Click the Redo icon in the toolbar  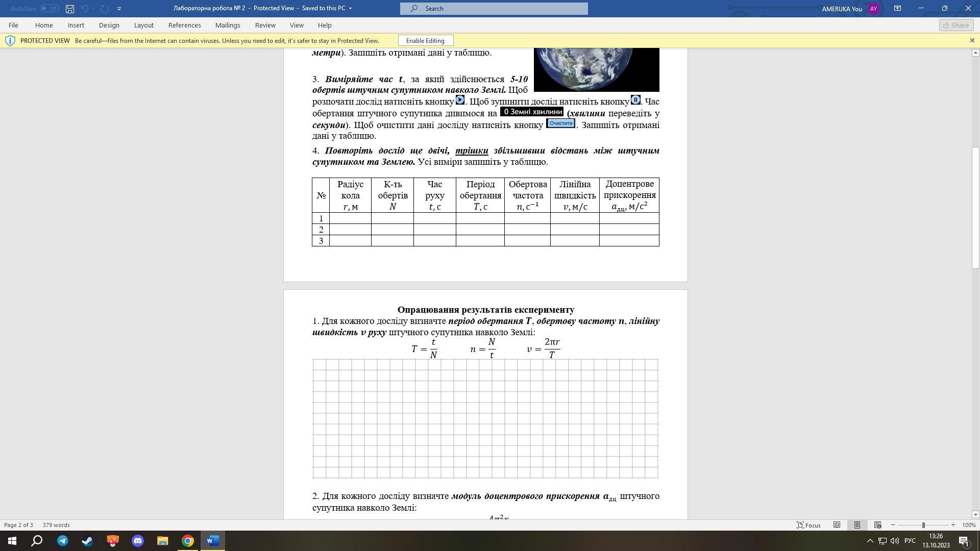[104, 8]
